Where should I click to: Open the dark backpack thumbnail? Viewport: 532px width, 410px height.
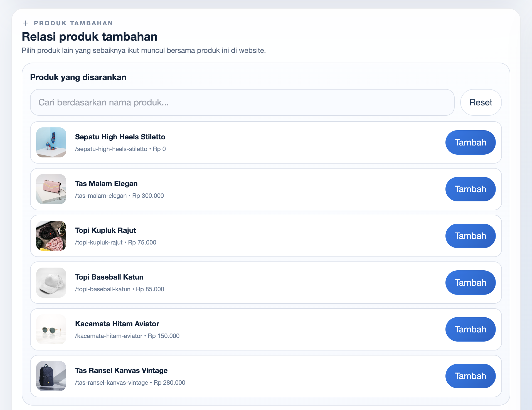[51, 376]
